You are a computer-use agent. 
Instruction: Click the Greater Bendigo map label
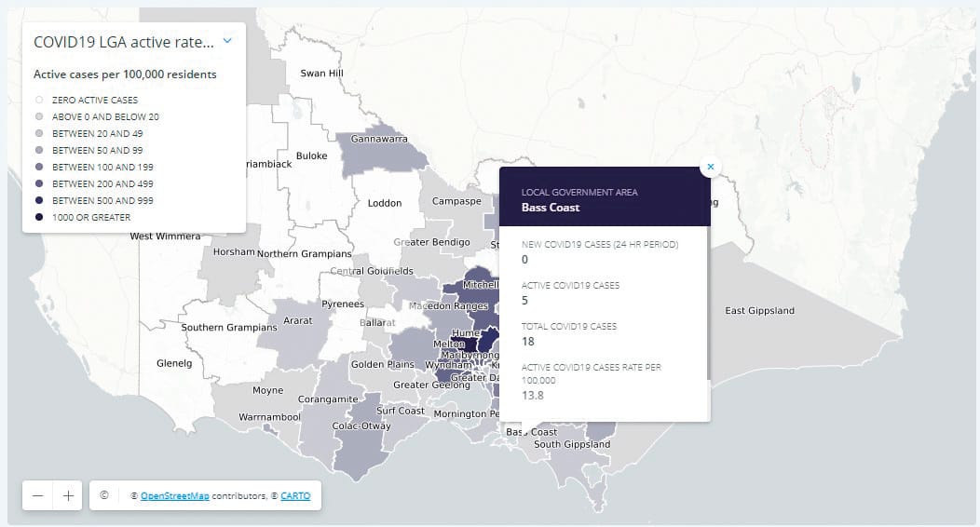432,242
